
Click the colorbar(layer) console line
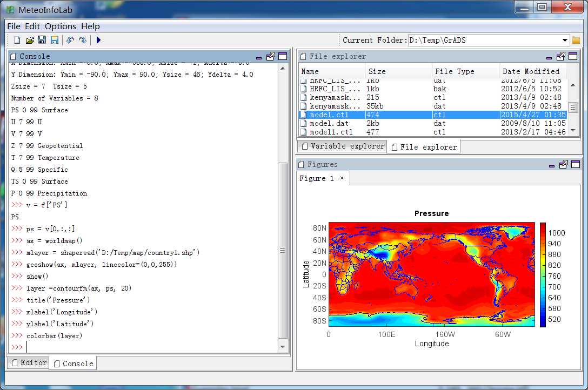coord(55,335)
